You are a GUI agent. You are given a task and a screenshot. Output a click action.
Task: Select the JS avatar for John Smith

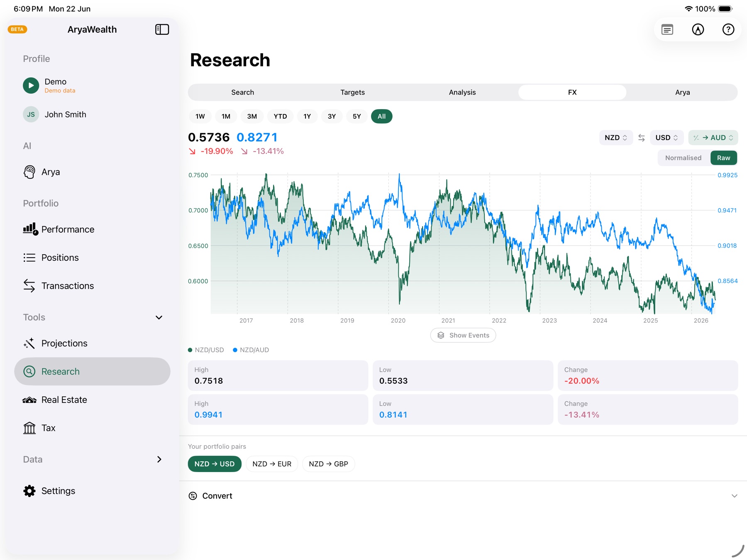(x=31, y=114)
